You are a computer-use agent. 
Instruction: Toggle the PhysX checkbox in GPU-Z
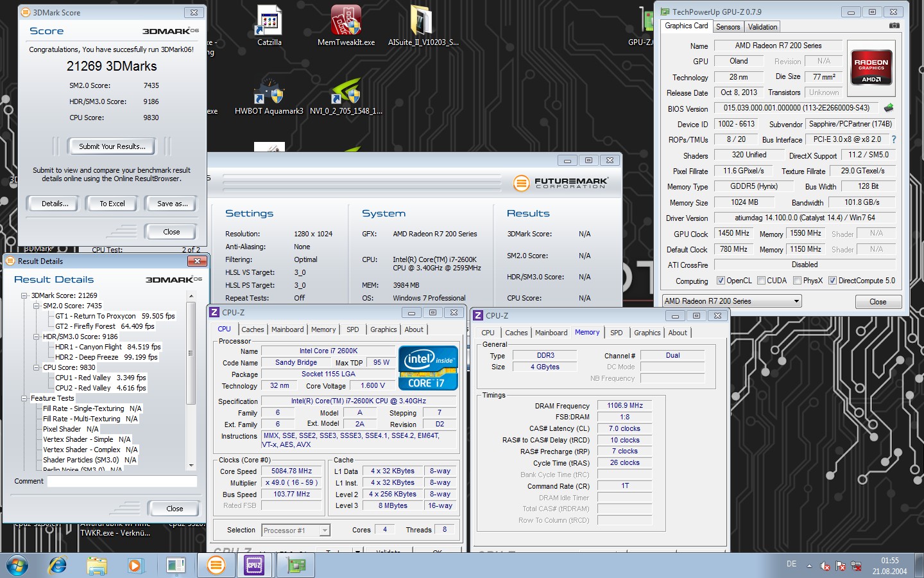click(x=797, y=281)
